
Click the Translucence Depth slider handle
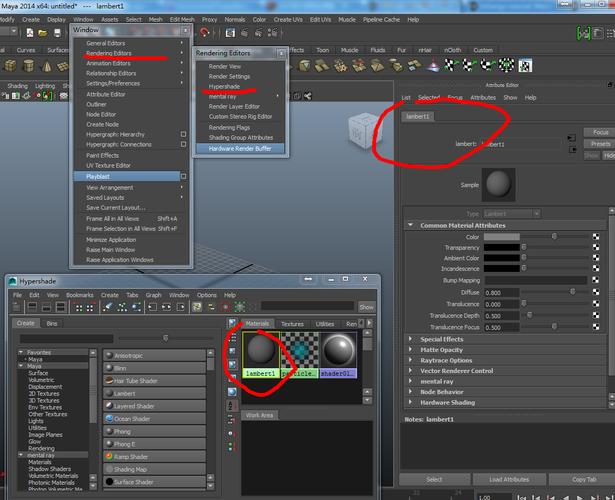(x=529, y=315)
